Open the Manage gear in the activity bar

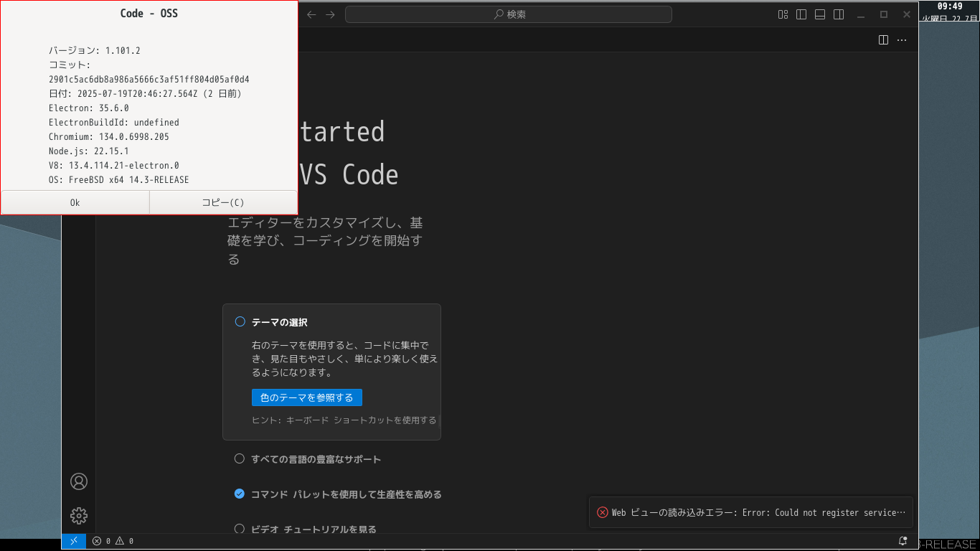tap(79, 515)
